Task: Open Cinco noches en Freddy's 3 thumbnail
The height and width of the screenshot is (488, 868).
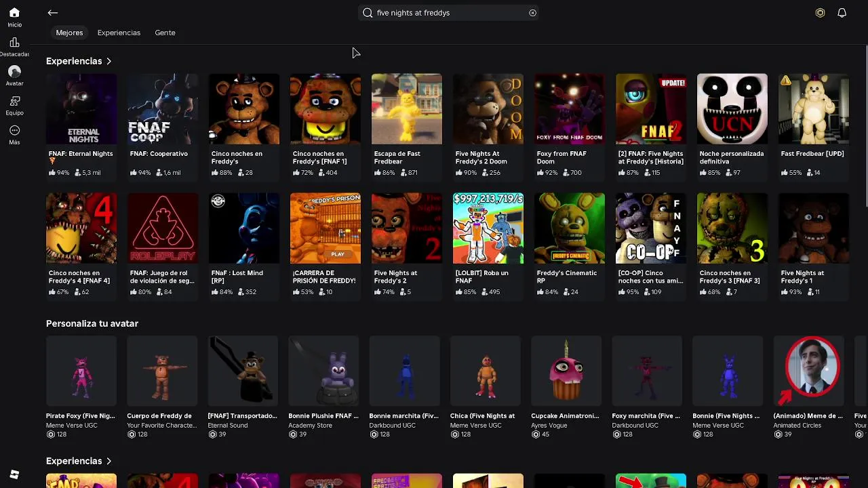Action: [732, 228]
